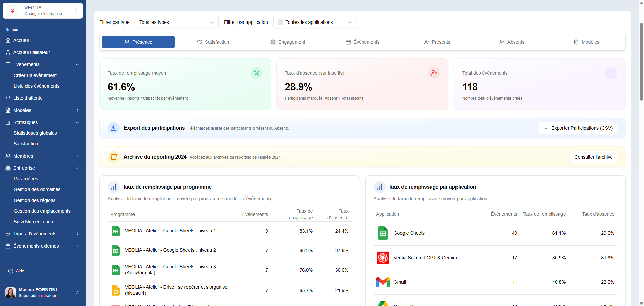Click the Consulter l'archive button

(x=593, y=157)
